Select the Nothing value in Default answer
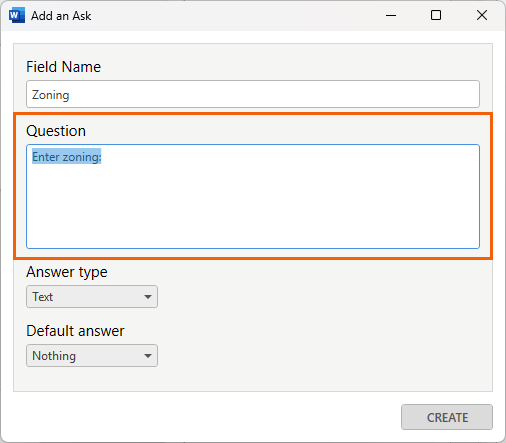This screenshot has width=506, height=443. coord(54,356)
